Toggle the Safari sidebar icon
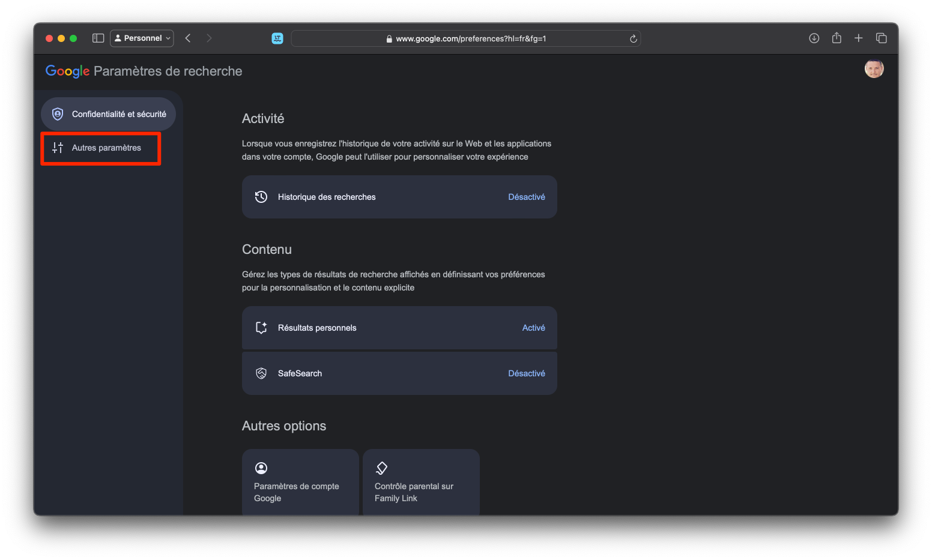932x560 pixels. pyautogui.click(x=98, y=38)
